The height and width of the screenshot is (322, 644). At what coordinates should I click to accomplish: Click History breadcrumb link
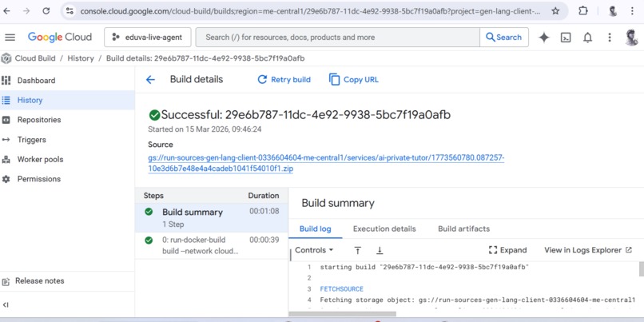coord(81,58)
